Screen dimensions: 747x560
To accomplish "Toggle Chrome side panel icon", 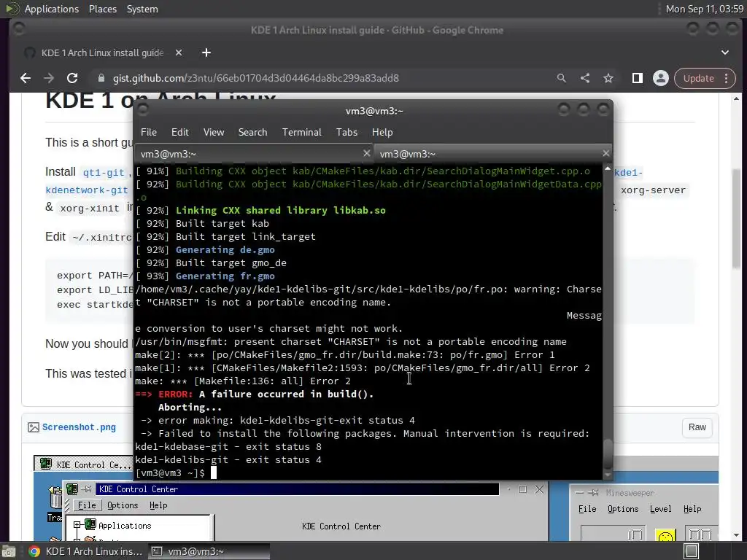I will click(x=638, y=78).
